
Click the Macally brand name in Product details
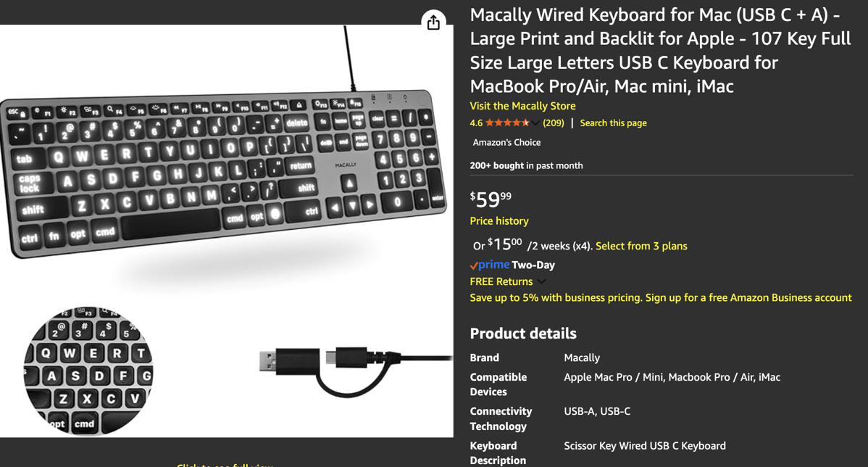click(583, 358)
